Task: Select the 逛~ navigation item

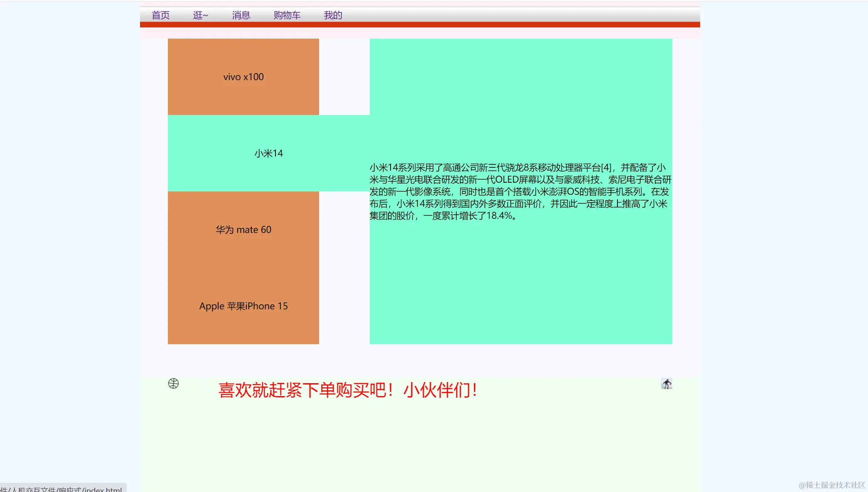Action: (x=200, y=15)
